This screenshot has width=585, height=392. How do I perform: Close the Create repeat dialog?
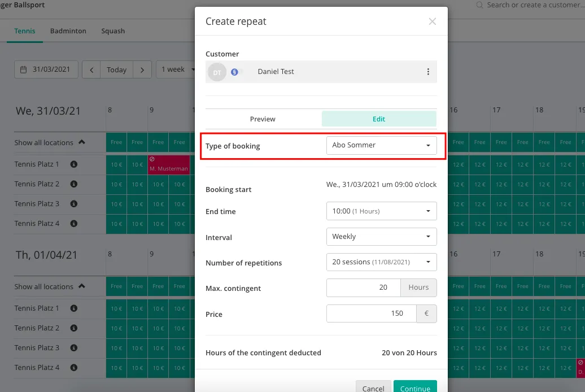coord(433,21)
